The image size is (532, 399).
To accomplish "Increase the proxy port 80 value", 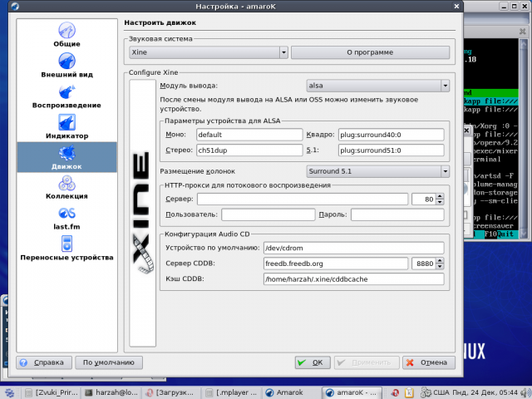I will [440, 196].
